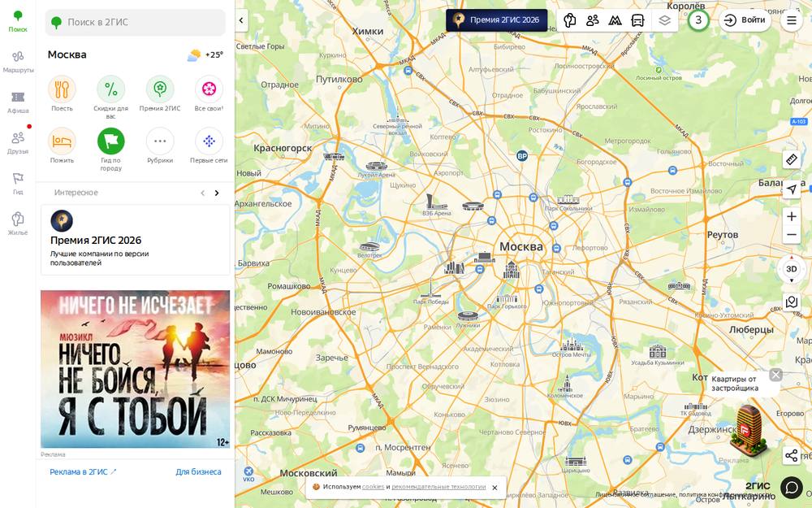Open Гид по городу icon
812x508 pixels.
(110, 150)
